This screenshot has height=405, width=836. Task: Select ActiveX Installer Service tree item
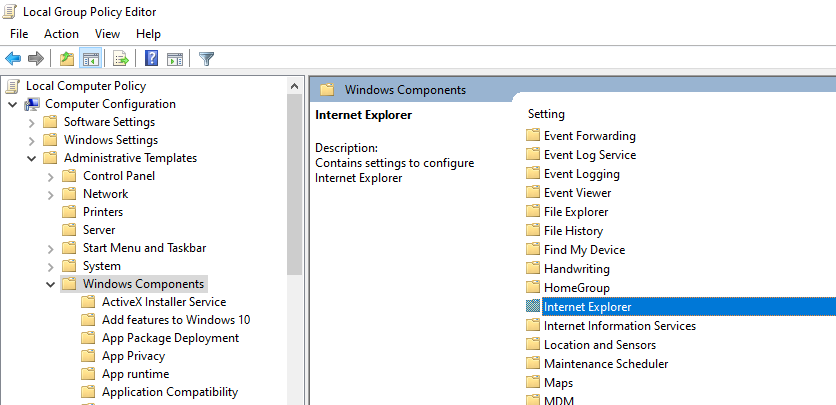164,302
